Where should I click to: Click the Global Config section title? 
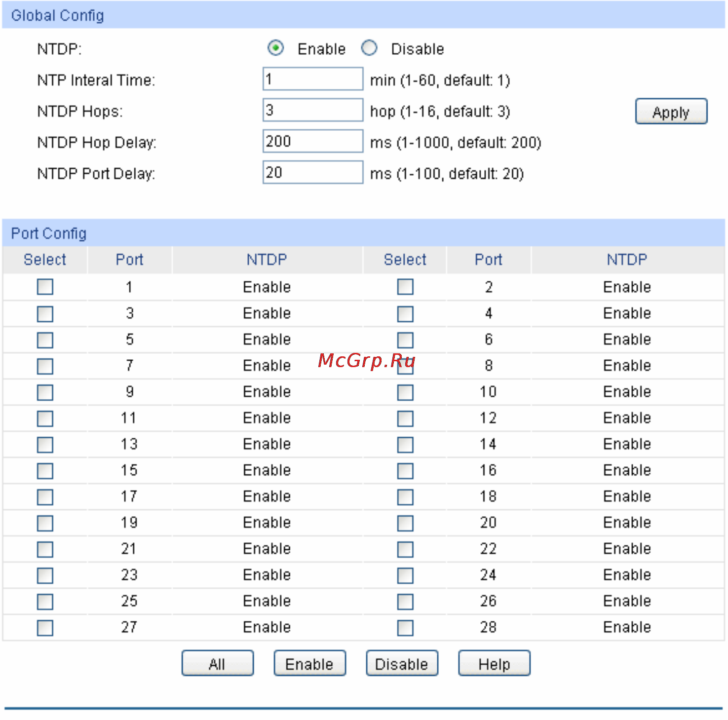tap(57, 15)
